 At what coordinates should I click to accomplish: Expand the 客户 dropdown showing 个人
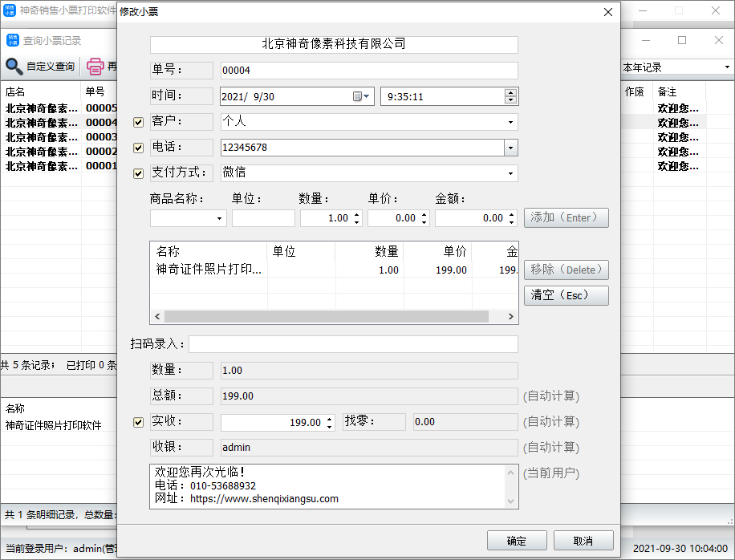point(510,122)
